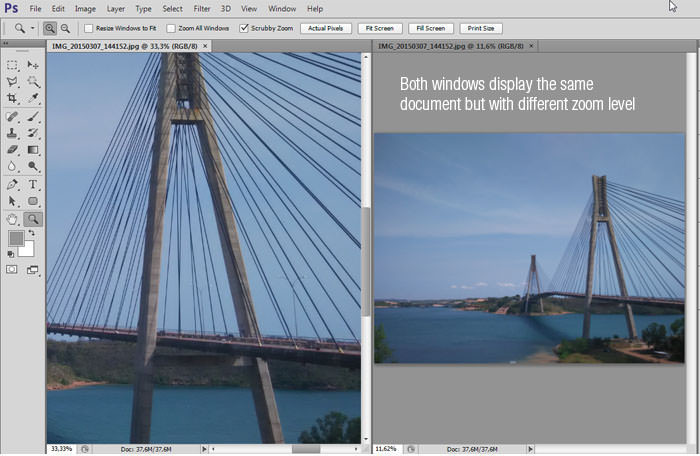
Task: Check the Zoom All Windows option
Action: (171, 28)
